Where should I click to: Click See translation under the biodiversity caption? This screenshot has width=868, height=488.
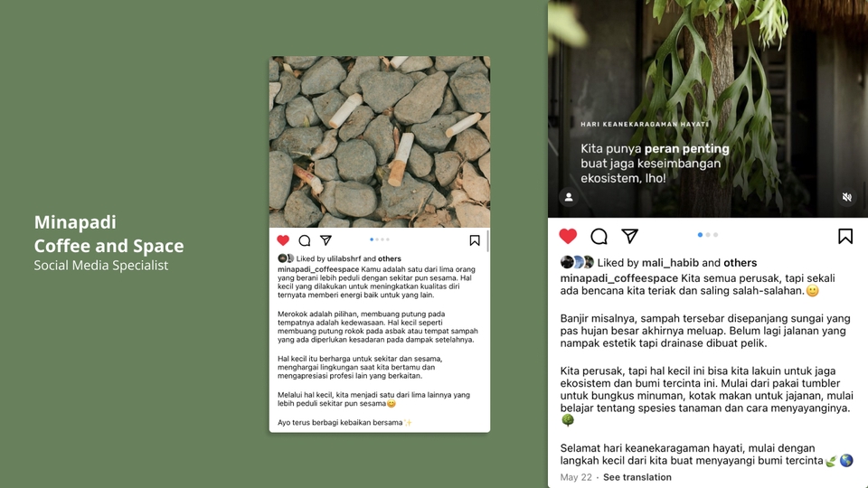(x=637, y=477)
